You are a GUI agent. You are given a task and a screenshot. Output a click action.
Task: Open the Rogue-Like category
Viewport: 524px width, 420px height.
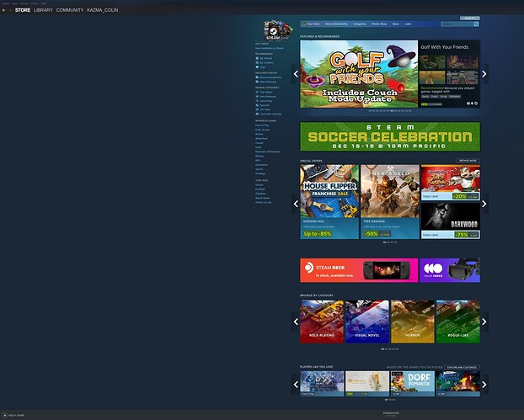point(457,322)
